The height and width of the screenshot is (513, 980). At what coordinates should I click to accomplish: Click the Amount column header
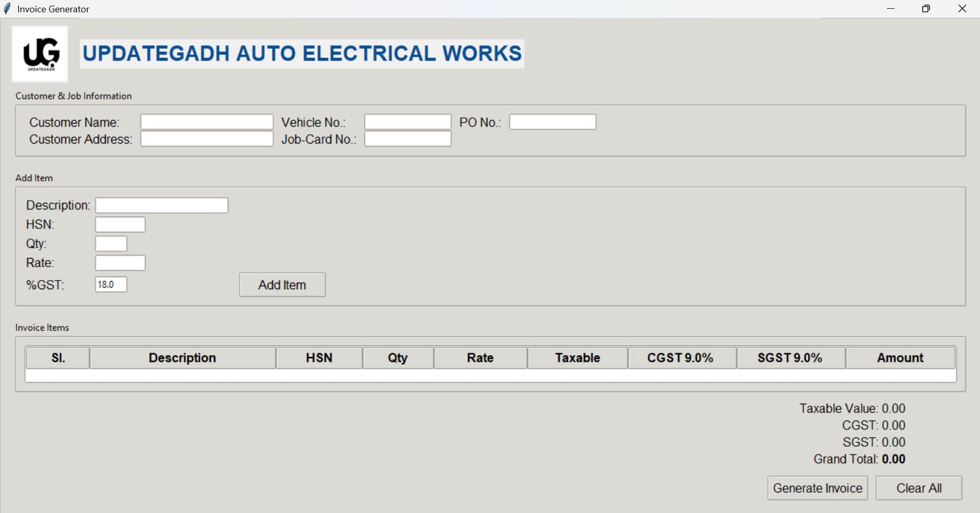click(900, 357)
